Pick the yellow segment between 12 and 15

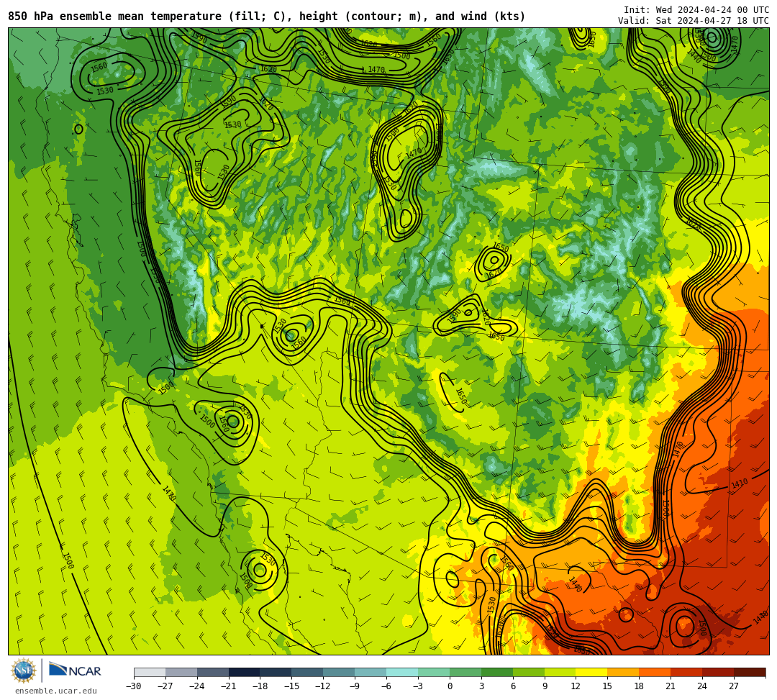(592, 672)
